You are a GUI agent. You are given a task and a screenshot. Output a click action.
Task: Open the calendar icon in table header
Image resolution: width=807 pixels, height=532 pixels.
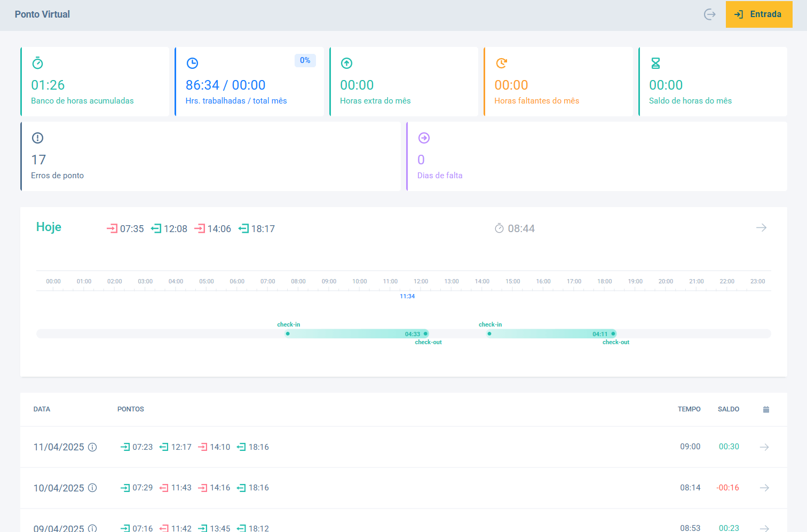tap(766, 409)
